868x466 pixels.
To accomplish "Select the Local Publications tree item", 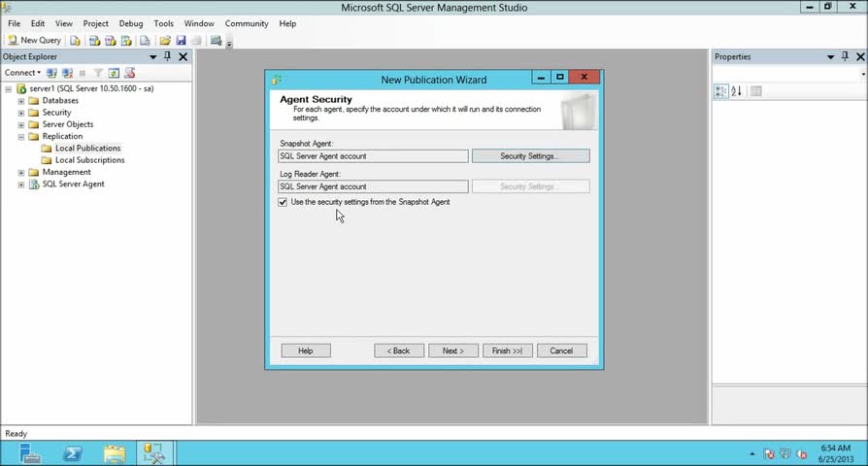I will pos(87,149).
